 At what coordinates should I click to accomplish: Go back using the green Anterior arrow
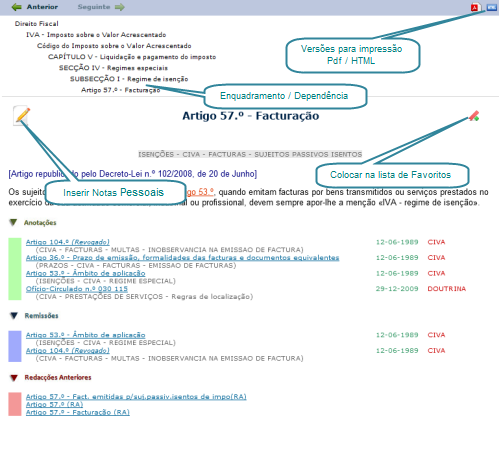coord(16,7)
